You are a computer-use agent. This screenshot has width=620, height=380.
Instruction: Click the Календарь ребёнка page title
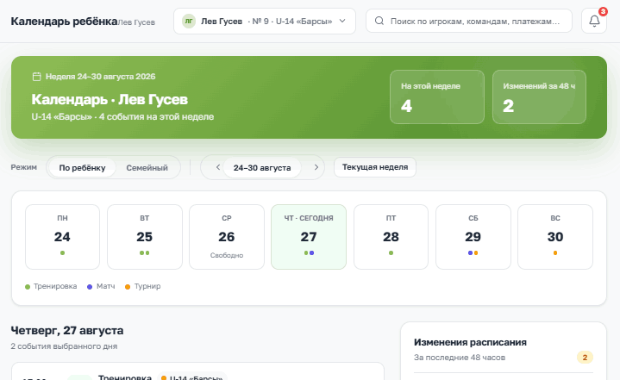click(x=64, y=21)
